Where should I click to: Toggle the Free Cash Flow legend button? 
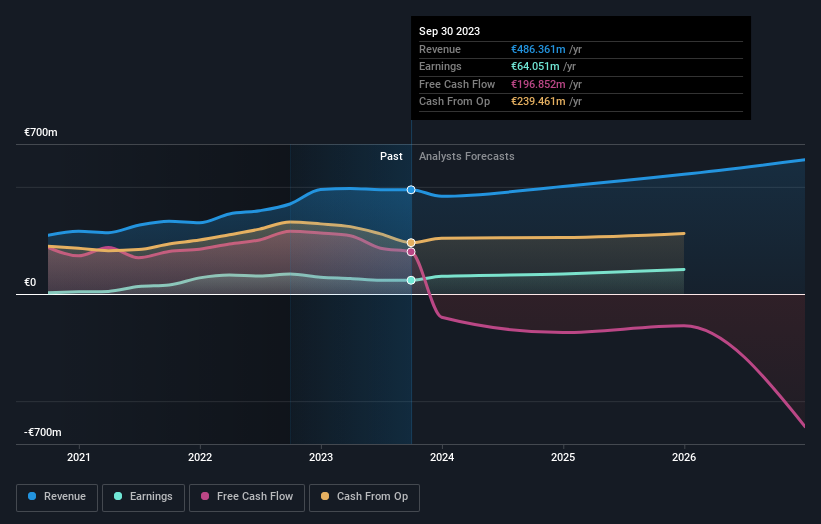coord(247,497)
